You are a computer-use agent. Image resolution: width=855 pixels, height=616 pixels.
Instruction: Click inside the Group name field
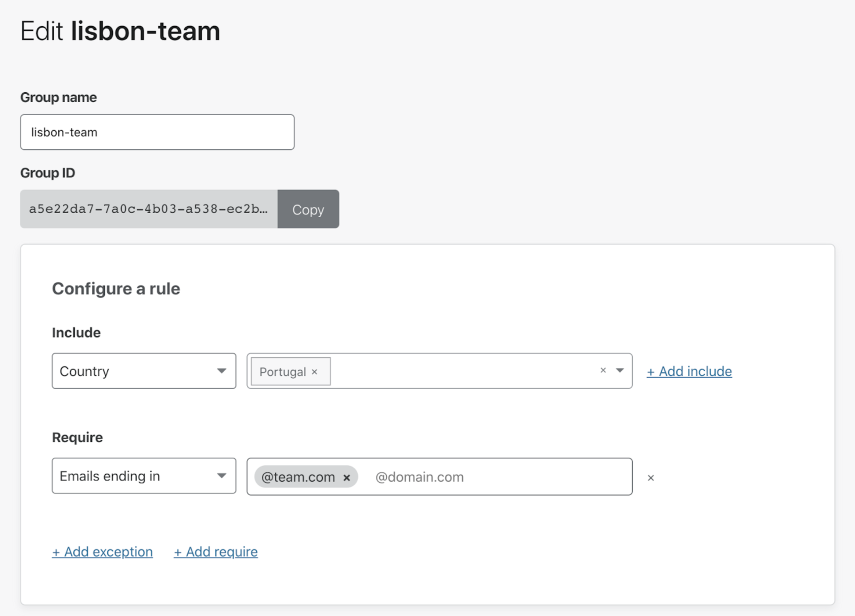[157, 132]
